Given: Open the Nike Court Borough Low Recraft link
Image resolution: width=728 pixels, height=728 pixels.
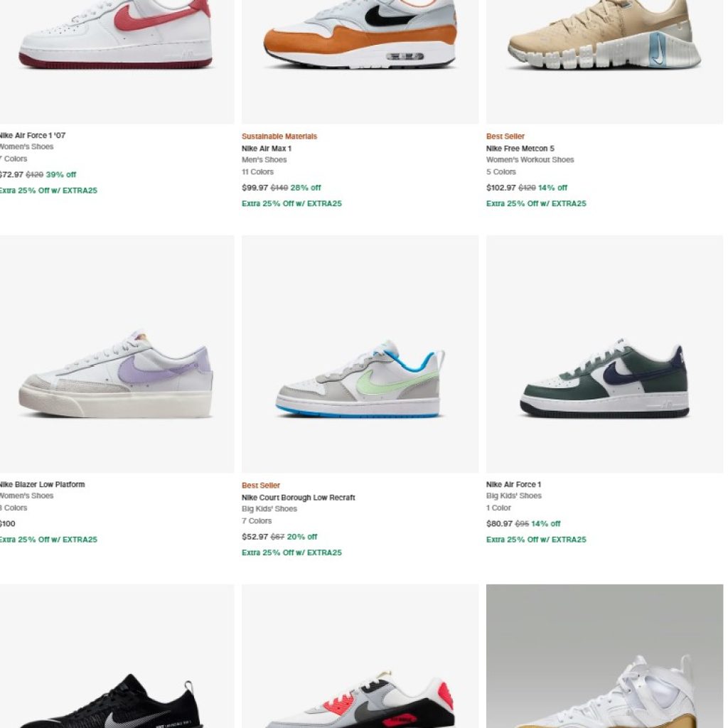Looking at the screenshot, I should coord(298,498).
